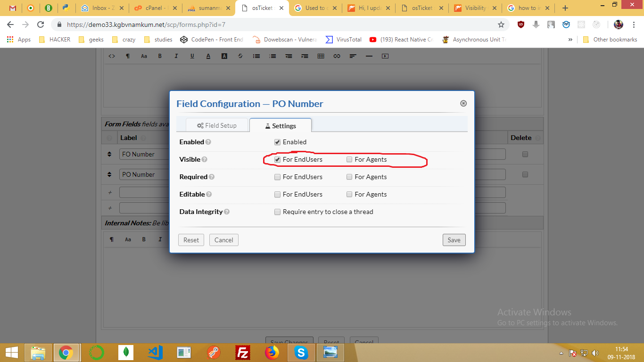Toggle the unordered list icon
The height and width of the screenshot is (362, 644).
[256, 56]
